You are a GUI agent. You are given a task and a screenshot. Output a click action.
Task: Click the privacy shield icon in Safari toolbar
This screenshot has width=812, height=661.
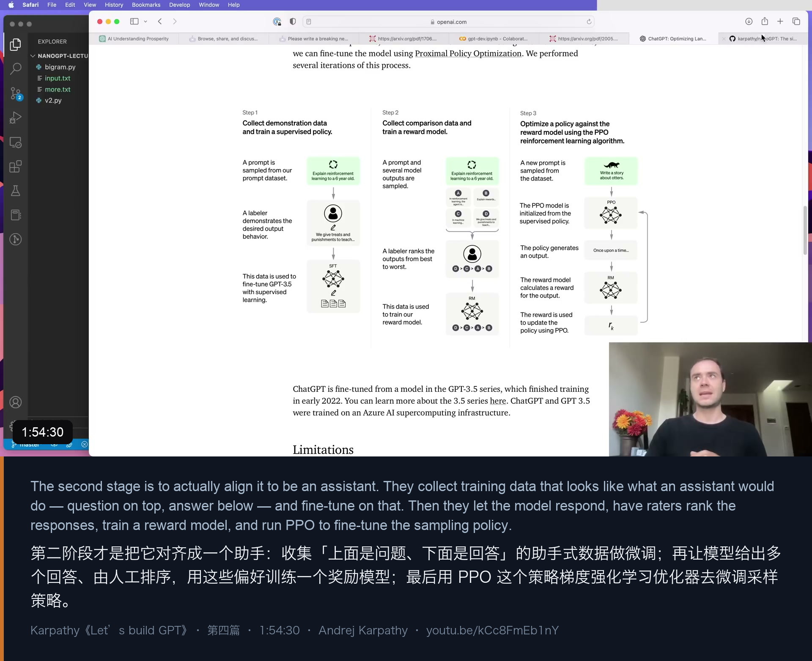(293, 22)
